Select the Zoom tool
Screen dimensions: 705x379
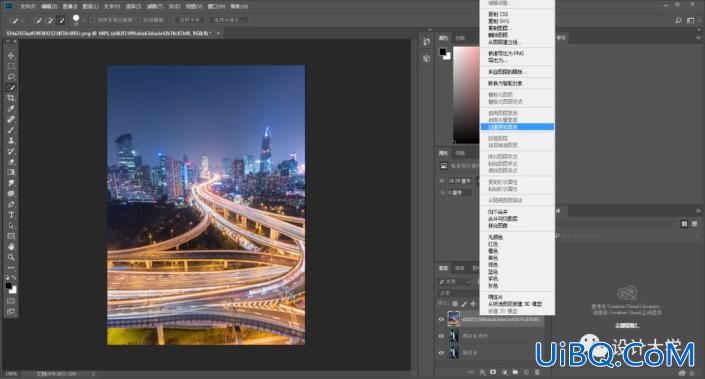(x=11, y=257)
